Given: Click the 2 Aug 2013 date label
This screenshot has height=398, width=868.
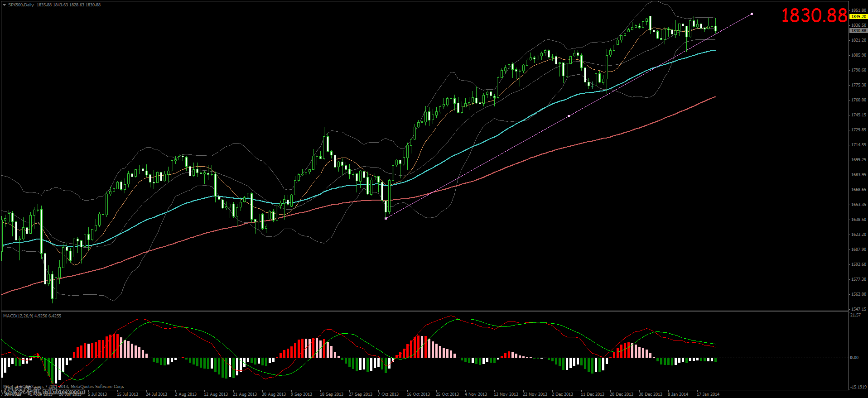Looking at the screenshot, I should click(x=186, y=394).
